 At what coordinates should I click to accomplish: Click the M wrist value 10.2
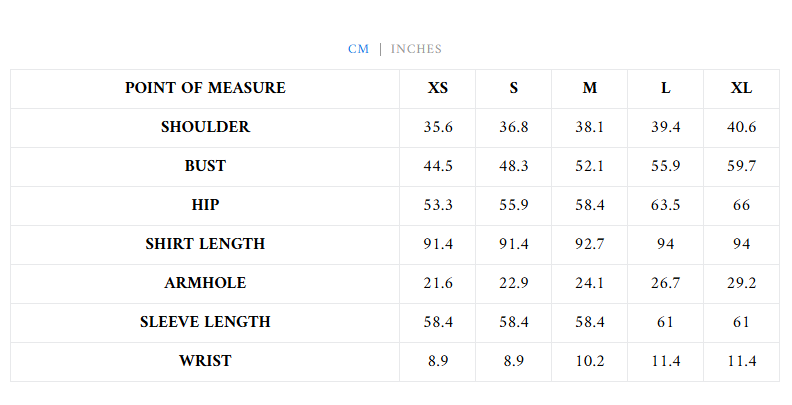click(590, 361)
